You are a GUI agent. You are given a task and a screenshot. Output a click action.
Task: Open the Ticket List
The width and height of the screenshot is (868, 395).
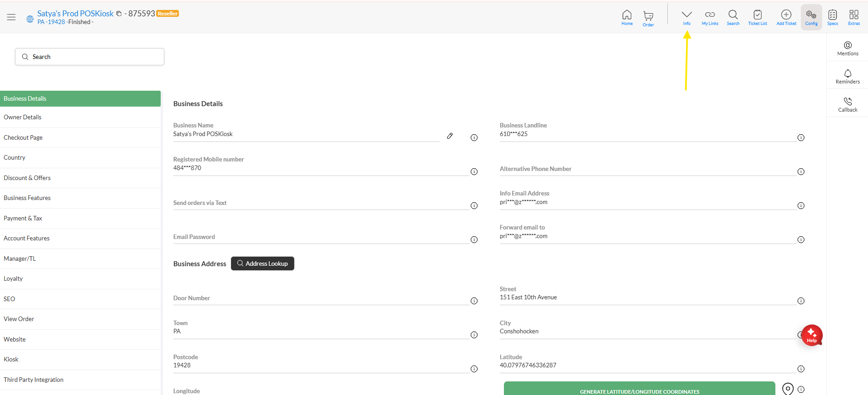[x=757, y=17]
